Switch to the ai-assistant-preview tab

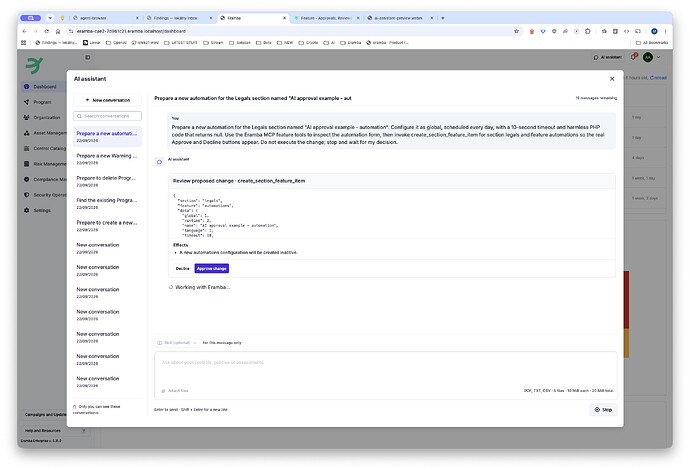[x=398, y=18]
